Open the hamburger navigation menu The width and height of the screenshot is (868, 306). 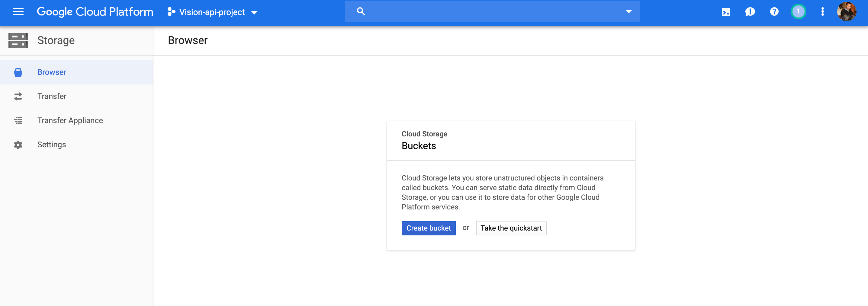click(18, 12)
